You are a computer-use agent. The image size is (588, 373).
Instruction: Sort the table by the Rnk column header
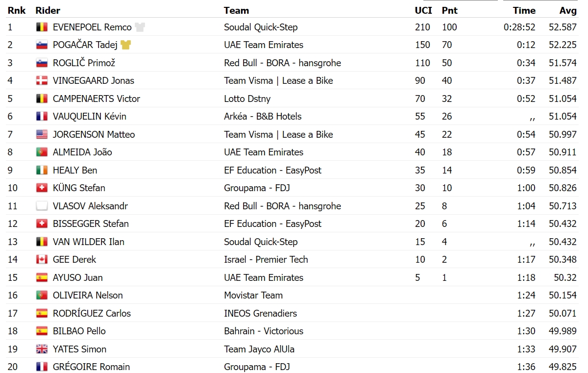click(x=16, y=10)
